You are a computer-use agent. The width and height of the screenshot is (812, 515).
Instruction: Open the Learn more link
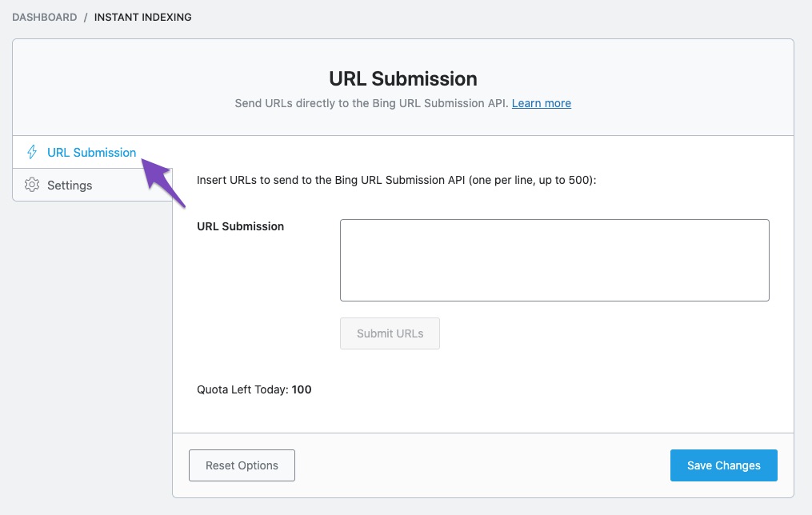(542, 103)
